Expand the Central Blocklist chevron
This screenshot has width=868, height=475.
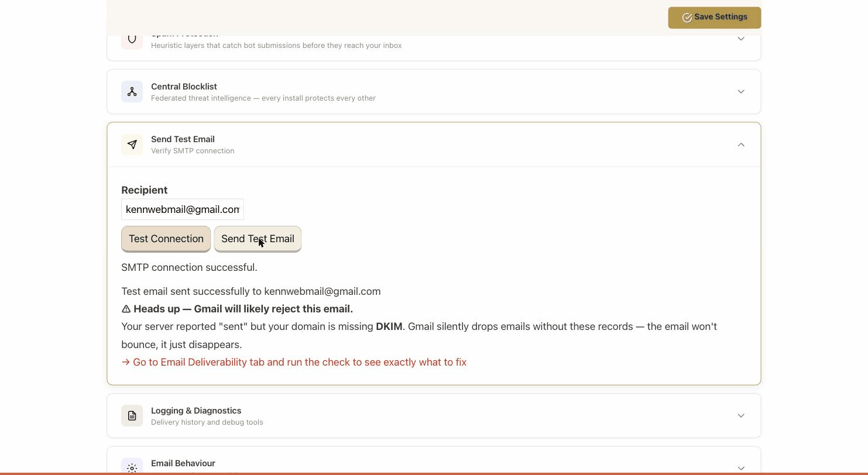click(741, 92)
